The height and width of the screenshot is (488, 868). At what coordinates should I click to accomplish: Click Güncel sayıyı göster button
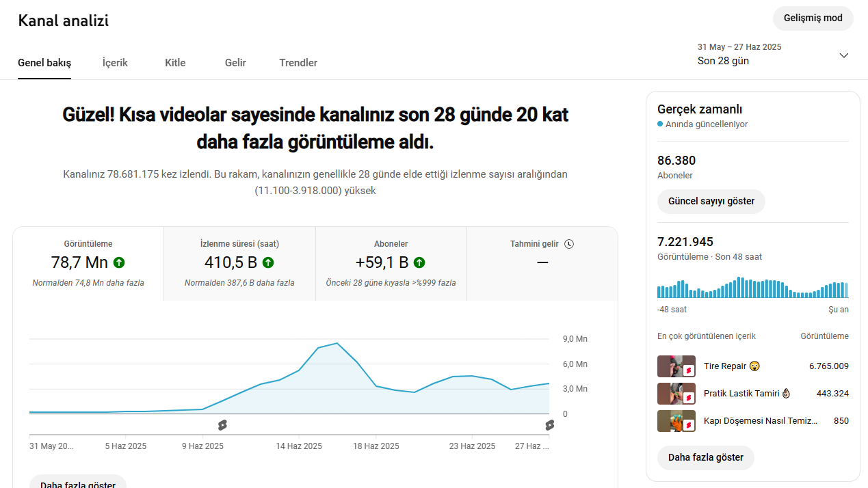(x=711, y=202)
